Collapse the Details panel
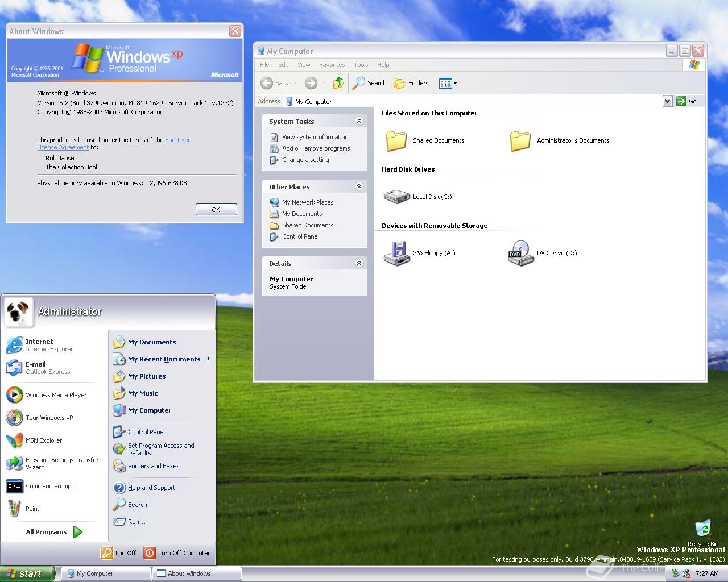This screenshot has height=582, width=728. point(359,263)
